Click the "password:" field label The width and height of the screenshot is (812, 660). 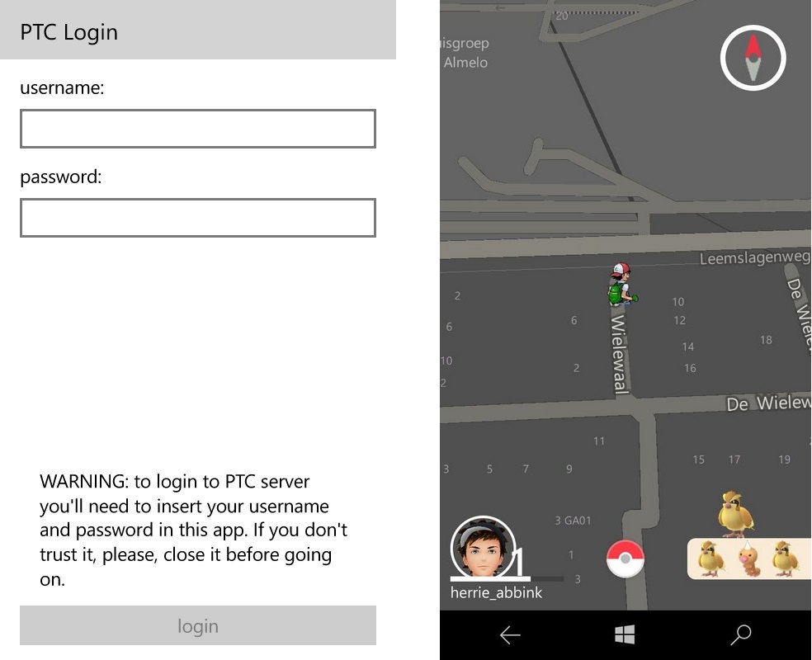pos(61,177)
